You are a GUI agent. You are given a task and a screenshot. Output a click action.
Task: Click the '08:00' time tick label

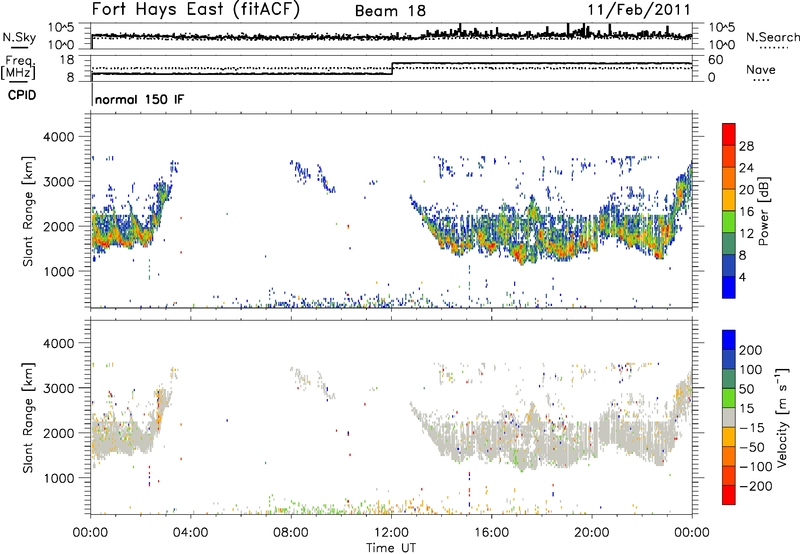(x=291, y=533)
